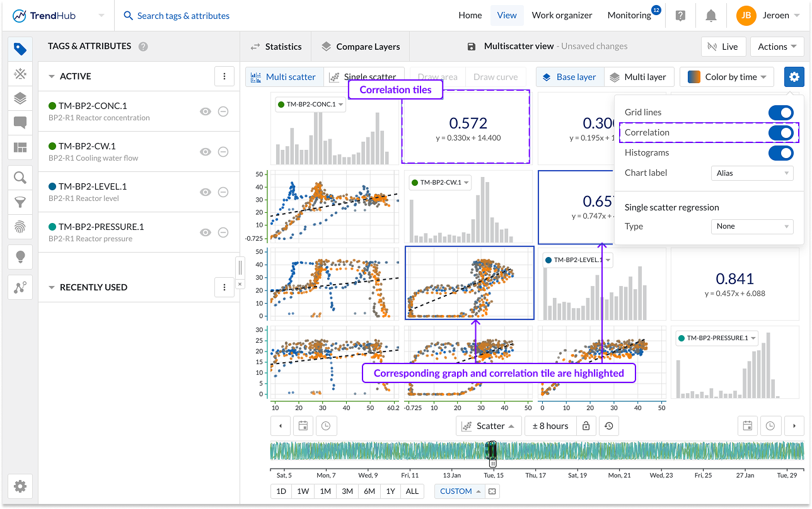Disable the Grid lines toggle

780,113
